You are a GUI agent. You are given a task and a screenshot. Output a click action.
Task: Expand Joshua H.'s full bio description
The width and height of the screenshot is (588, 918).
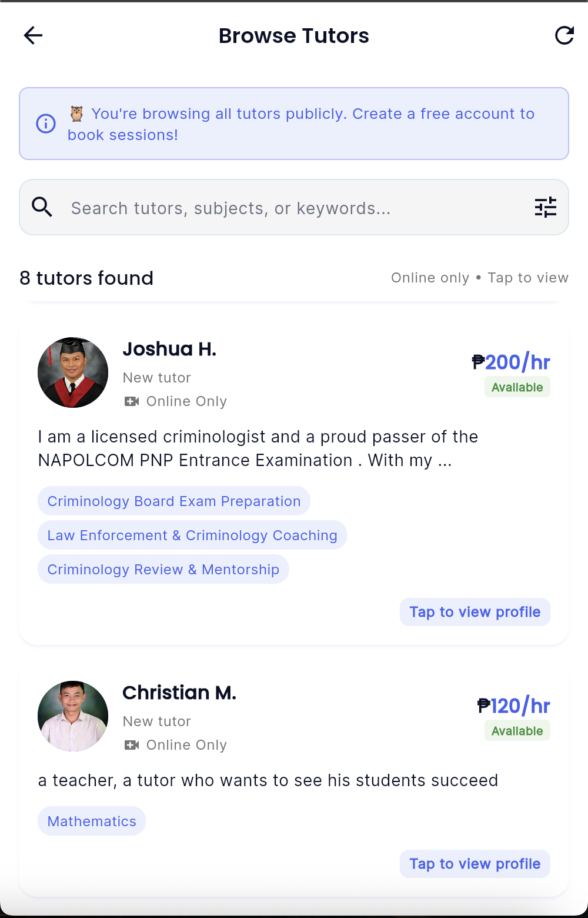pyautogui.click(x=258, y=448)
